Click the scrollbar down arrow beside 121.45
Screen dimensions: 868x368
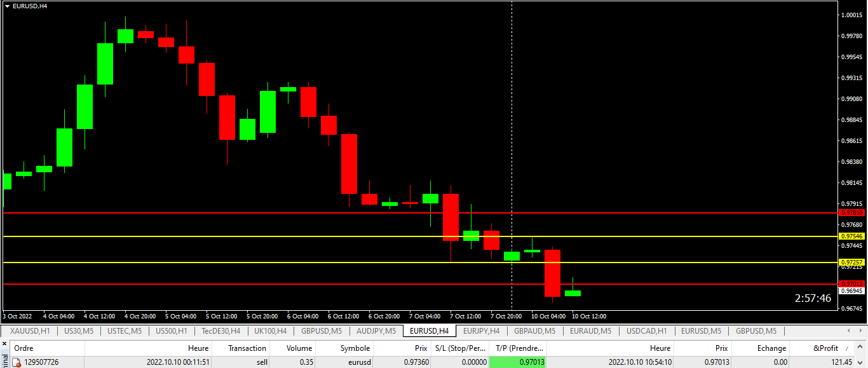pos(860,362)
